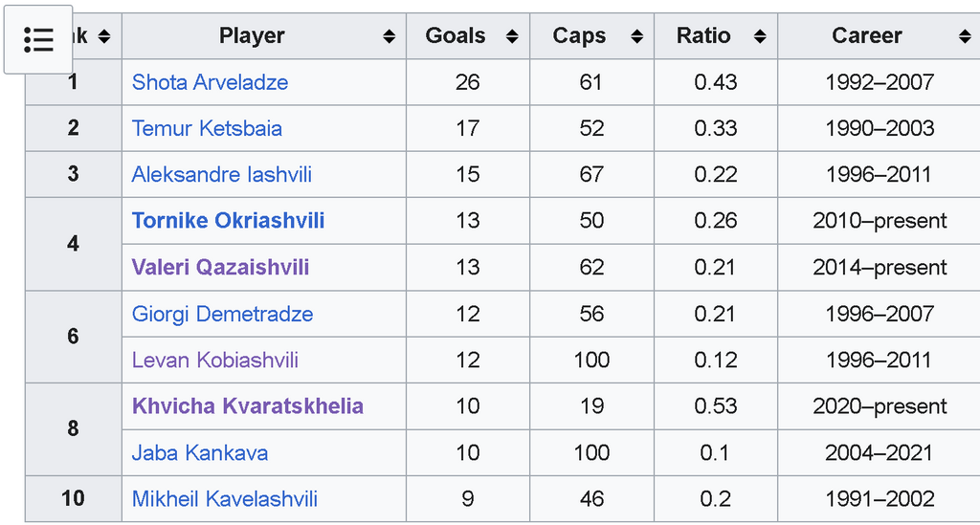Sort table by Goals column arrows
The height and width of the screenshot is (525, 980).
512,36
